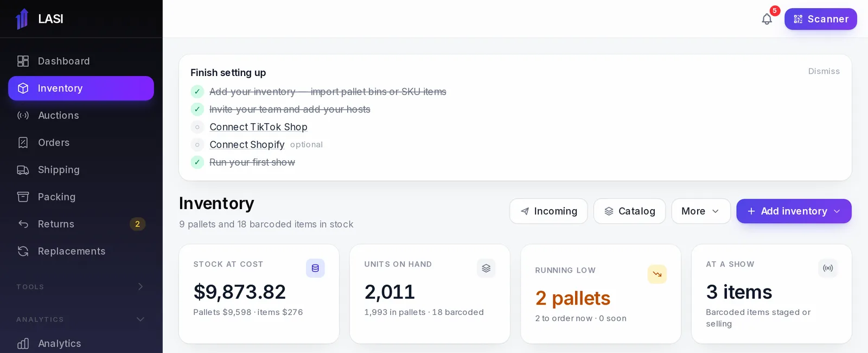Click the Running Low trend-down icon
868x353 pixels.
pyautogui.click(x=657, y=274)
